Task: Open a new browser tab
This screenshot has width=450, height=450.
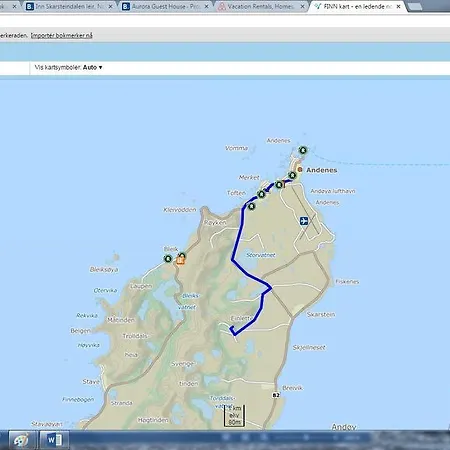Action: pyautogui.click(x=414, y=6)
